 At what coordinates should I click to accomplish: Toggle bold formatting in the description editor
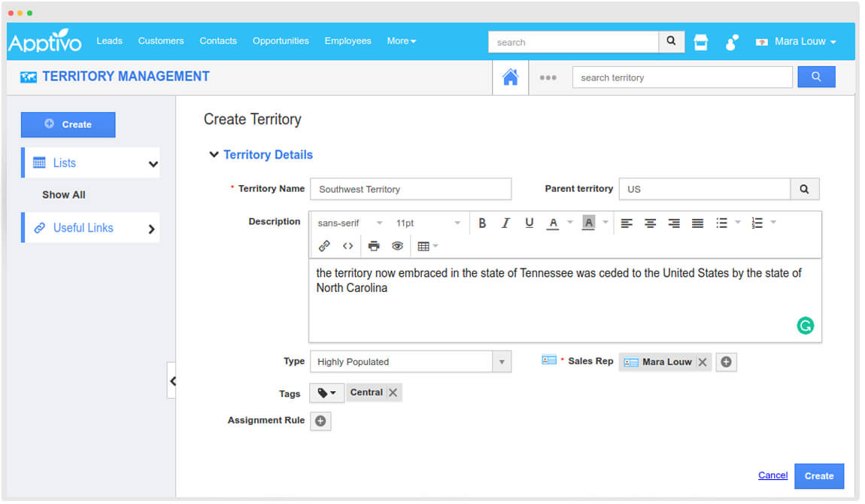point(481,223)
